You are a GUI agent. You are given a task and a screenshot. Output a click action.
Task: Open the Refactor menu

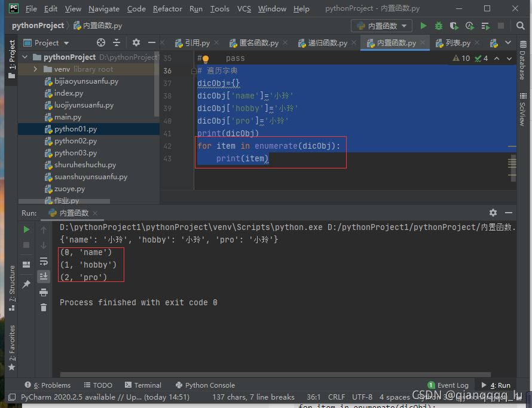tap(167, 8)
